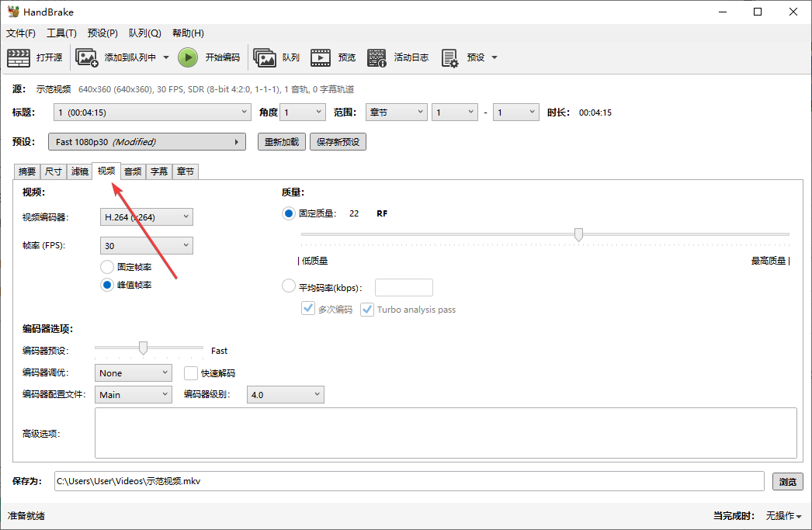The width and height of the screenshot is (812, 530).
Task: Open the 帮助(H) menu
Action: coord(187,33)
